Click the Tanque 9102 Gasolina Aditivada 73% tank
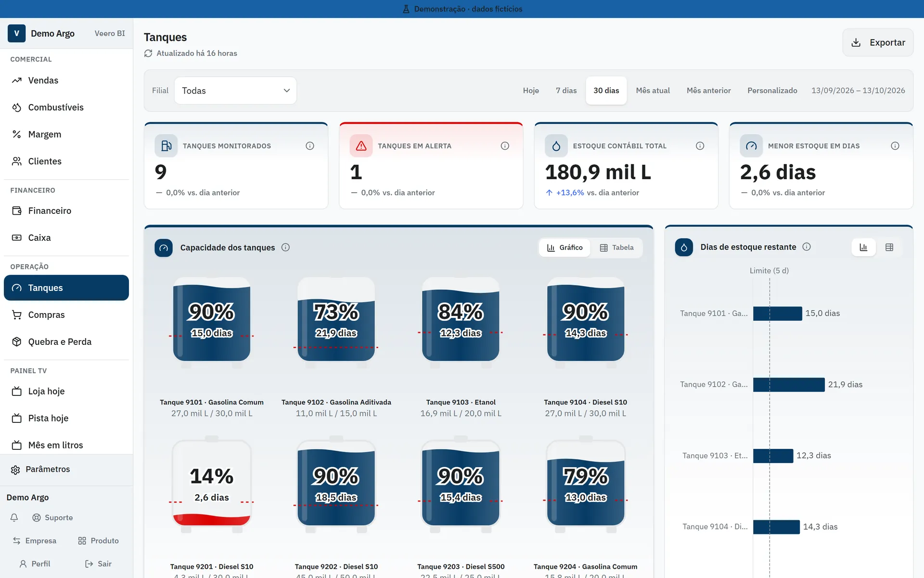The image size is (924, 578). (336, 322)
